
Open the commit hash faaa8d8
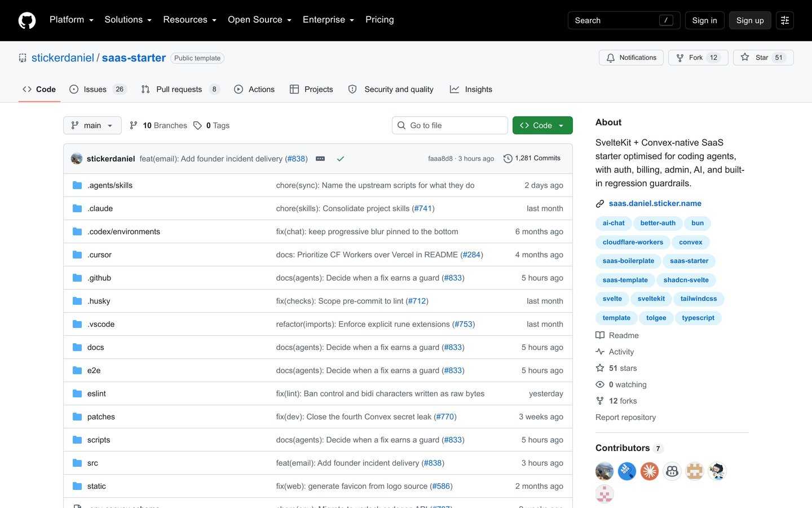click(x=440, y=159)
